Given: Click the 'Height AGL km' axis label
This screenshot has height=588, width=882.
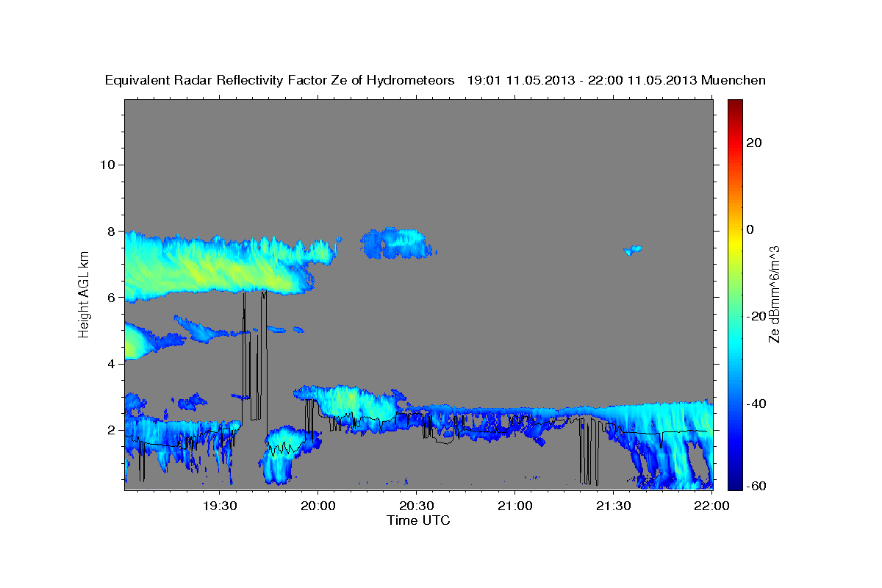Looking at the screenshot, I should point(85,294).
